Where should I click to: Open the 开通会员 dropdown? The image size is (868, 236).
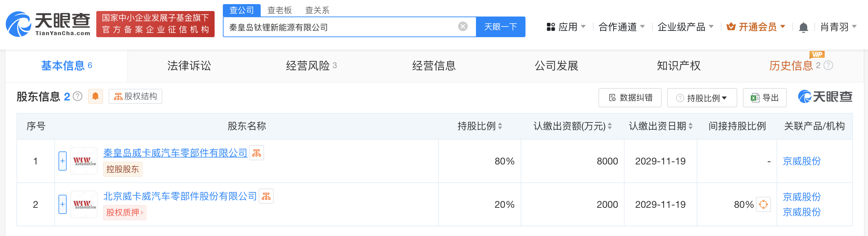point(756,27)
